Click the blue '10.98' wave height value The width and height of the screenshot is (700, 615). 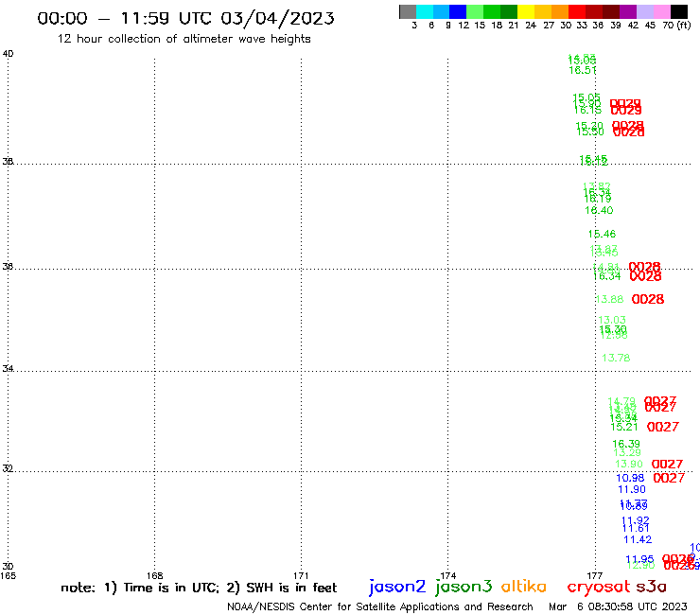point(630,478)
